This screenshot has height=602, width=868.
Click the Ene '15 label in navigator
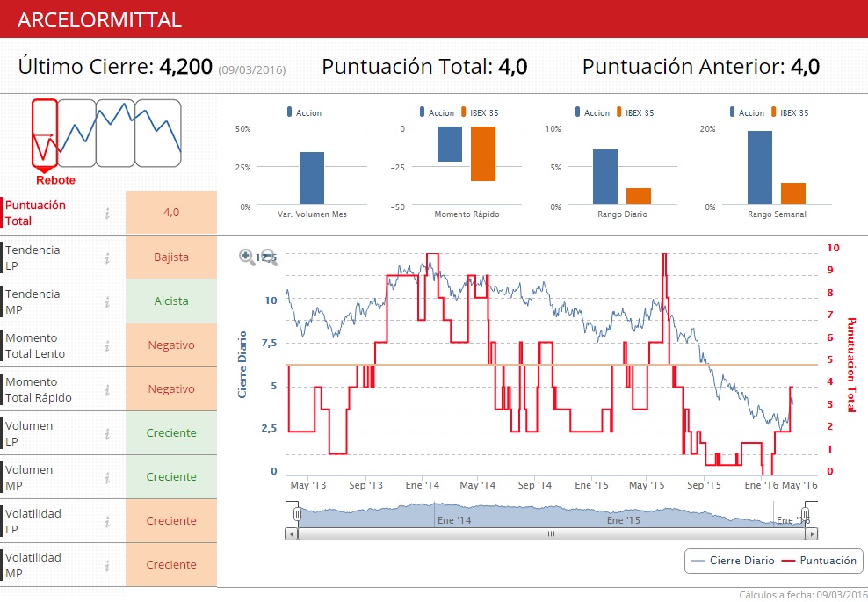point(623,520)
